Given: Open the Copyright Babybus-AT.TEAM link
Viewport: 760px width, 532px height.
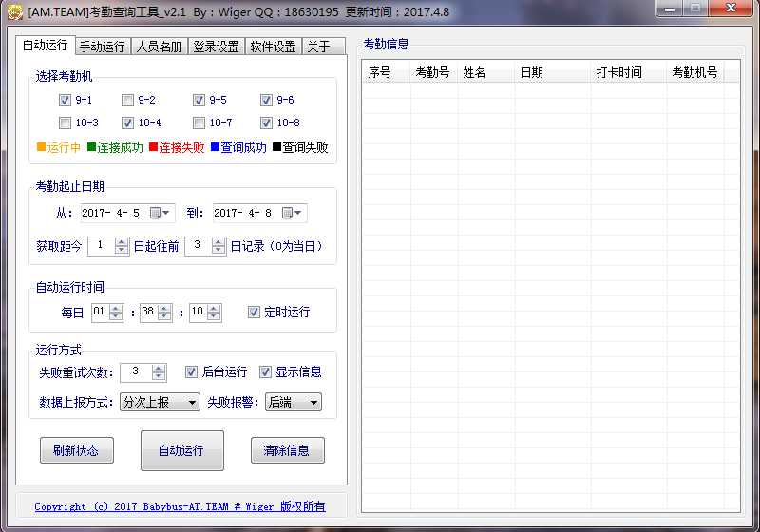Looking at the screenshot, I should coord(180,506).
